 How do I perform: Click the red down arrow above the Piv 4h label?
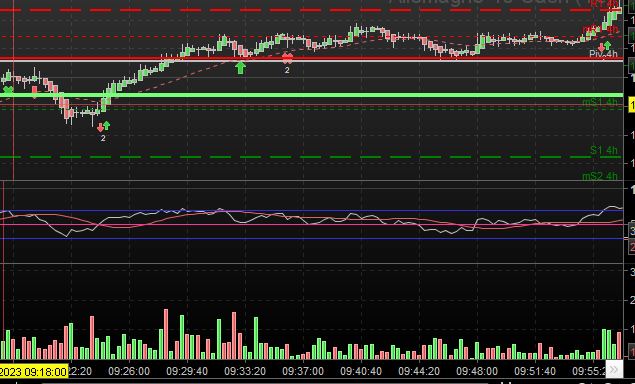coord(601,48)
